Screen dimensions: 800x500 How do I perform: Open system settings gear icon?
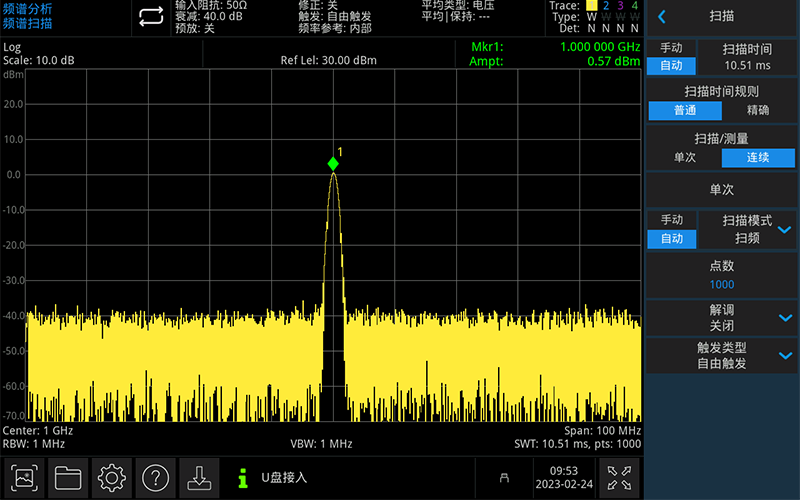tap(112, 477)
